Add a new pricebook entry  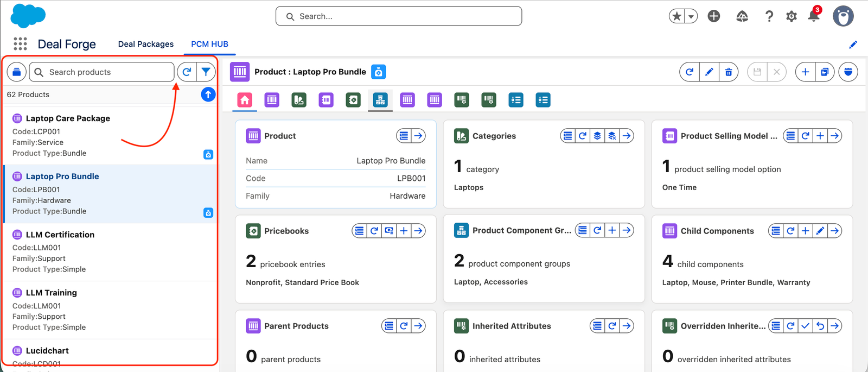tap(404, 231)
